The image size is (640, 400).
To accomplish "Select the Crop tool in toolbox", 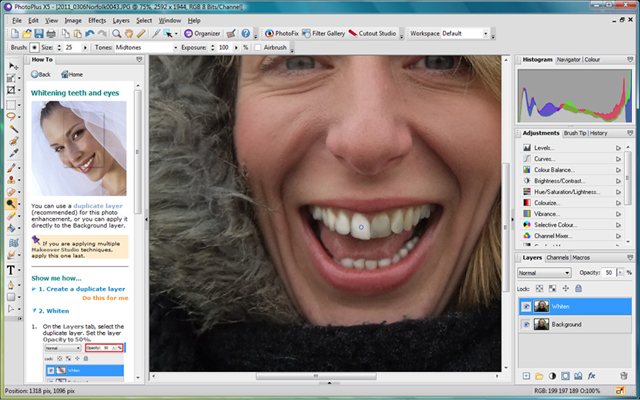I will point(11,91).
